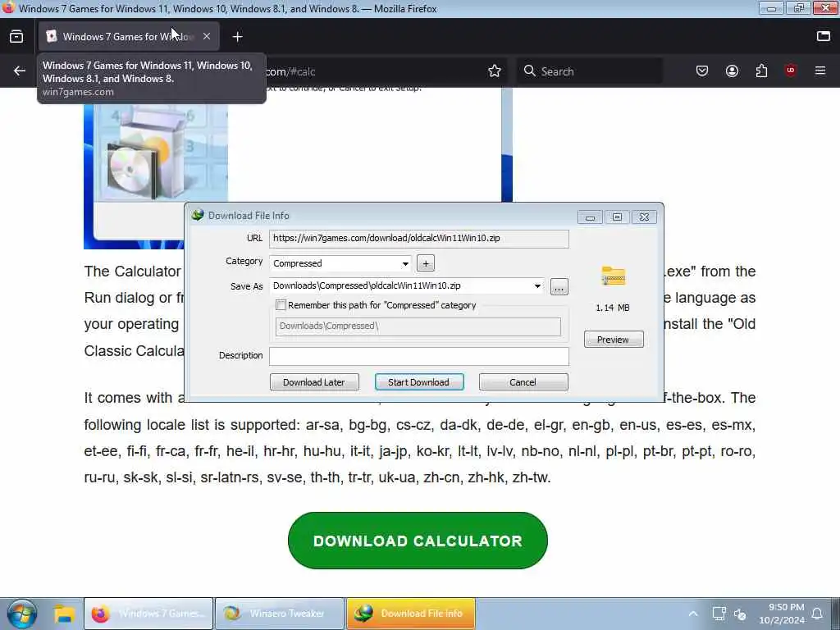The image size is (840, 630).
Task: Open the folder icon at tab bar's right end
Action: pyautogui.click(x=824, y=36)
